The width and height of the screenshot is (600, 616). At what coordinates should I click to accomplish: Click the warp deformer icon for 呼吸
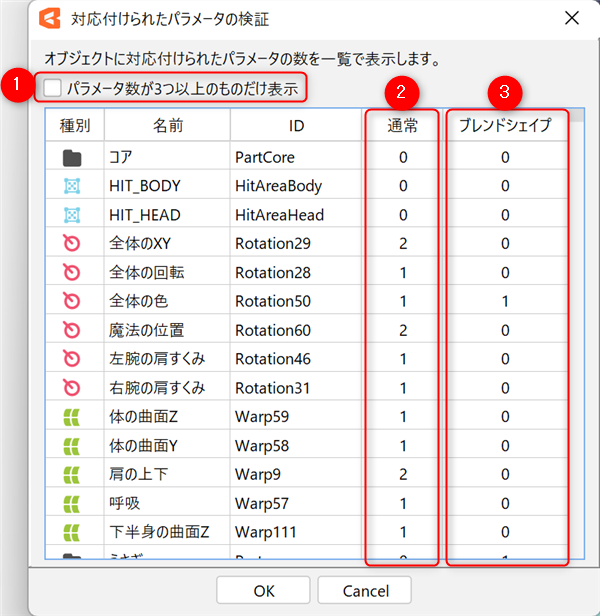click(71, 503)
